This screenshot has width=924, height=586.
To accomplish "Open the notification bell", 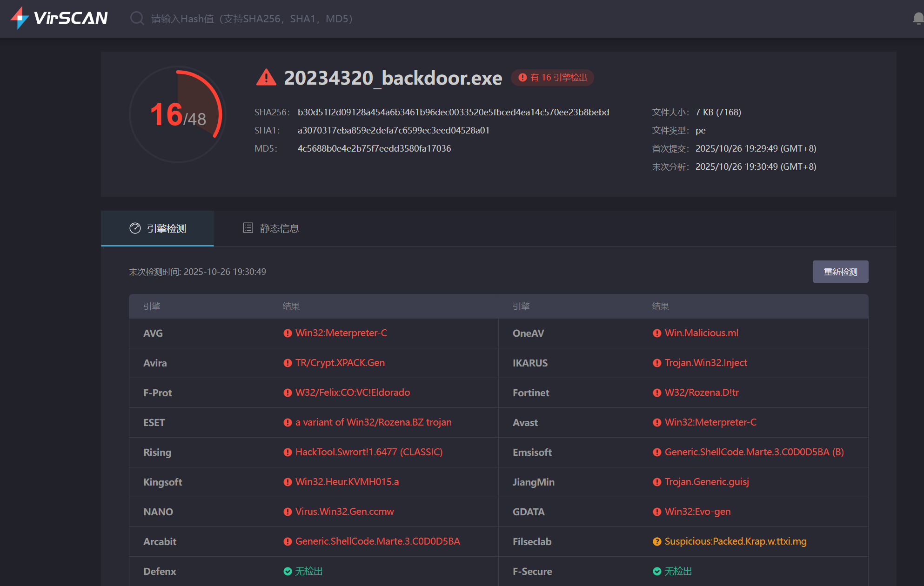I will [x=917, y=19].
